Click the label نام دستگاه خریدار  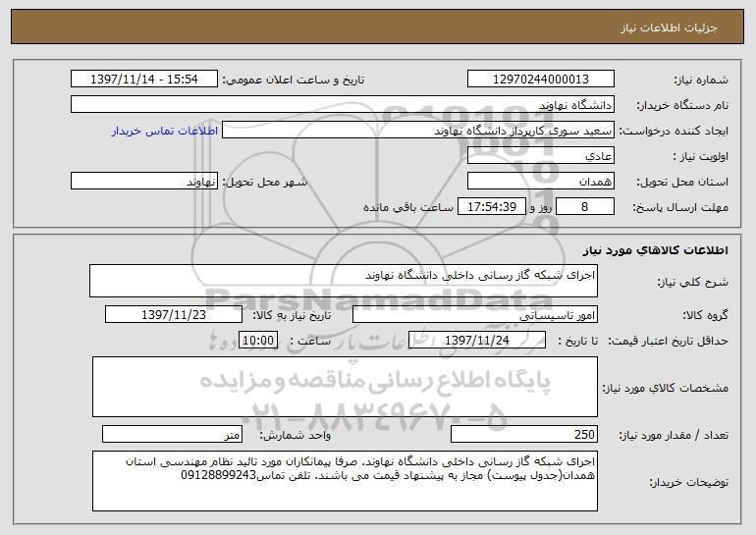coord(682,106)
